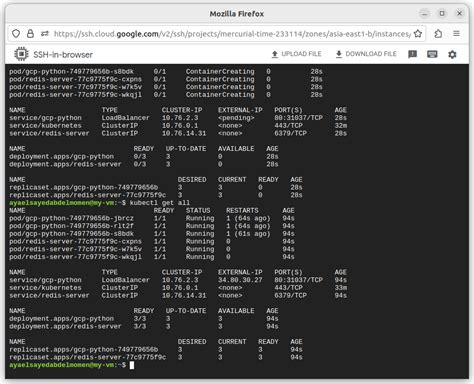
Task: Open the keyboard shortcuts icon
Action: [x=432, y=54]
